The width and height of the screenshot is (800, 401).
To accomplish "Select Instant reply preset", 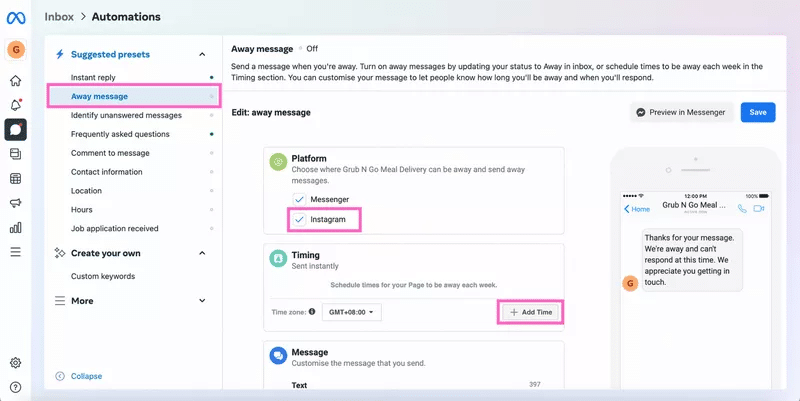I will tap(93, 78).
